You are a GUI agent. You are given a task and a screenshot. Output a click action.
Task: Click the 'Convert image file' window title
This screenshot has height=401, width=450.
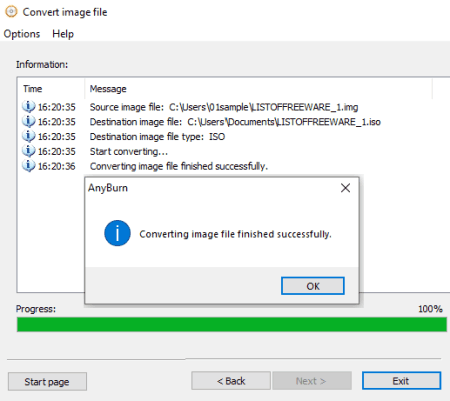pos(65,12)
